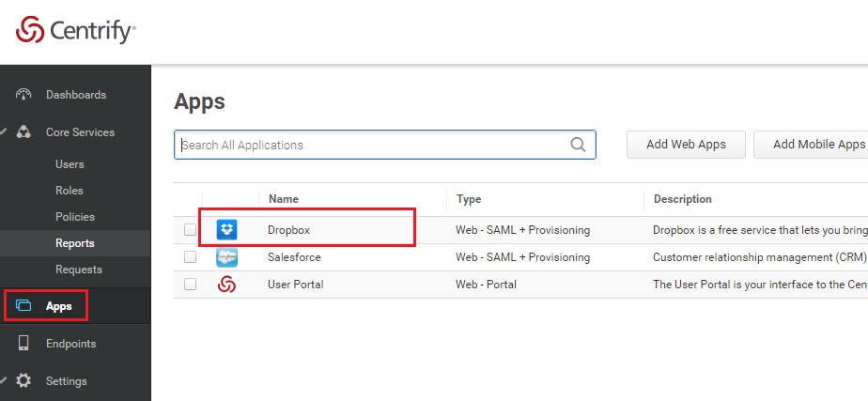Click the Web - Portal type cell

point(486,285)
